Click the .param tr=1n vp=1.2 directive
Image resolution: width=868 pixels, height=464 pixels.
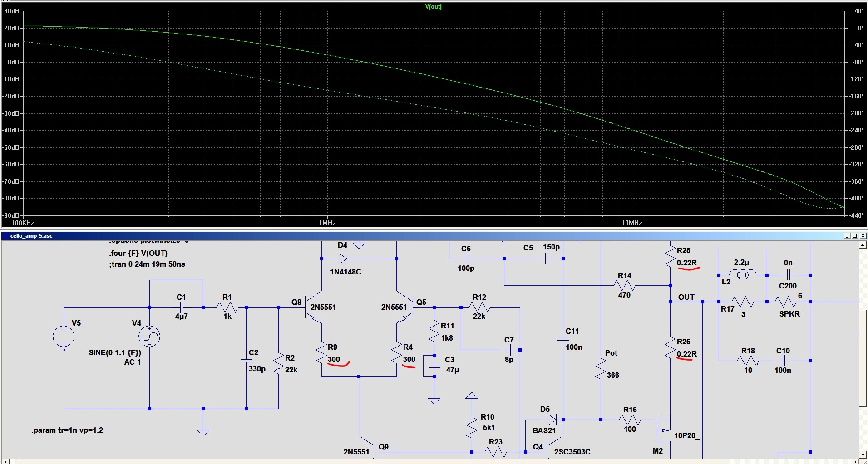[67, 430]
